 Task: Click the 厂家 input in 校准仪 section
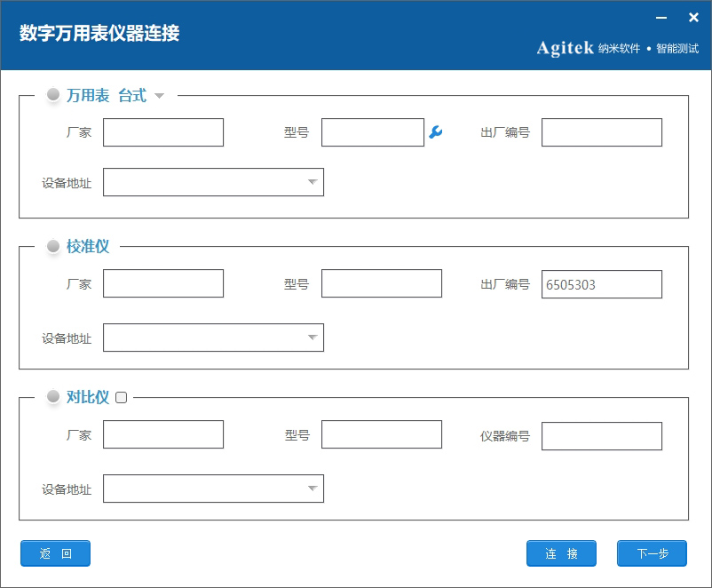pos(162,282)
